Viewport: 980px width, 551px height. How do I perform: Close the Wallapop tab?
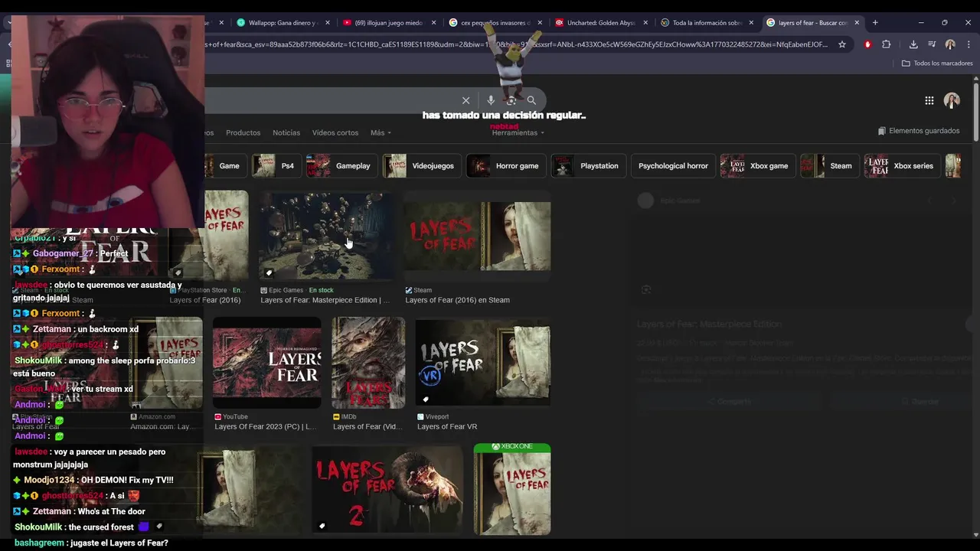pyautogui.click(x=328, y=23)
